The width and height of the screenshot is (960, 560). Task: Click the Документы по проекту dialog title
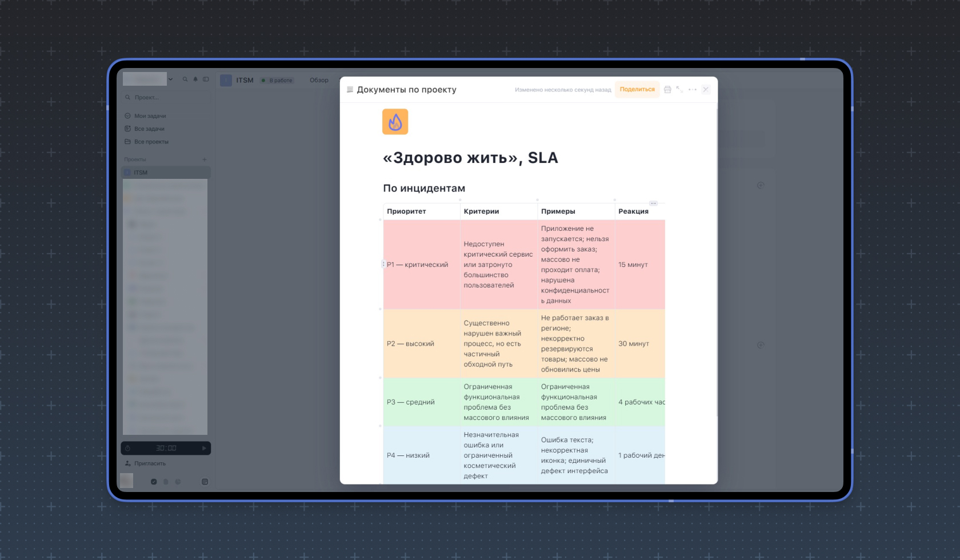406,90
